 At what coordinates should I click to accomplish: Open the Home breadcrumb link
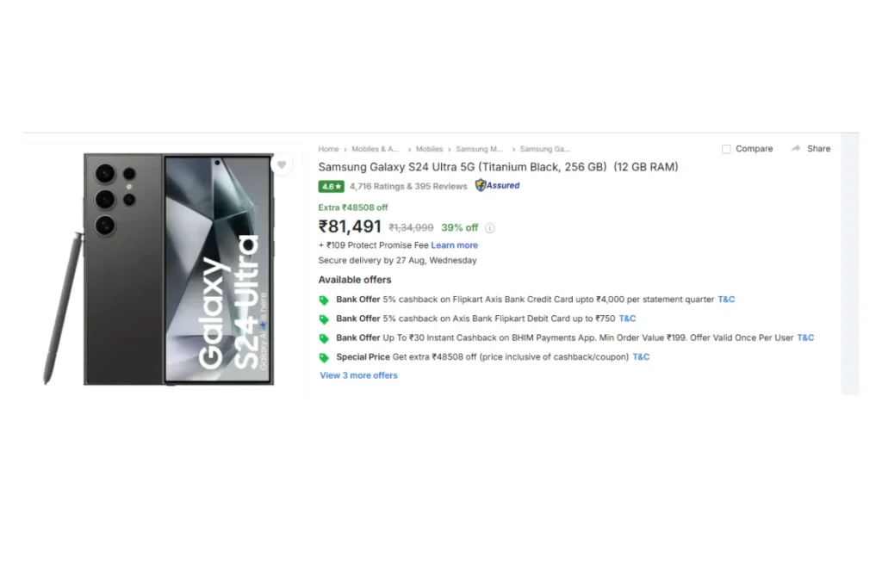click(x=328, y=149)
